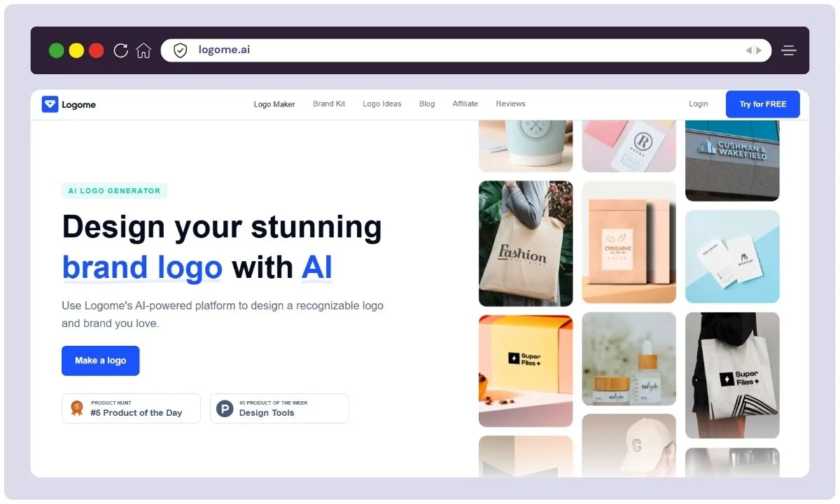
Task: Open the browser hamburger menu
Action: tap(789, 50)
